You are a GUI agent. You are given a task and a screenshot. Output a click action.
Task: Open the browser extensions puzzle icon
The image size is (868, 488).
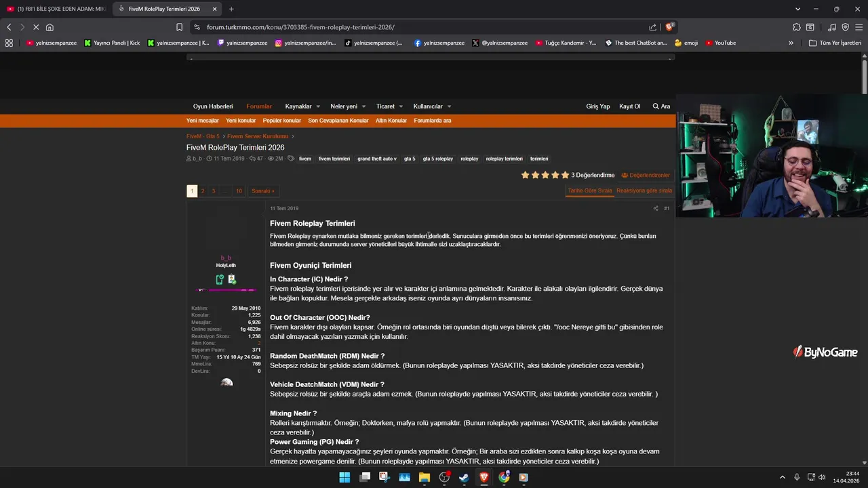click(x=797, y=27)
